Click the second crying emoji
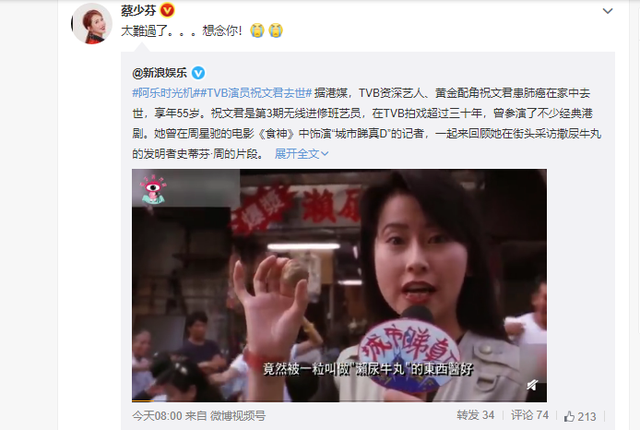The width and height of the screenshot is (640, 430). pos(276,31)
